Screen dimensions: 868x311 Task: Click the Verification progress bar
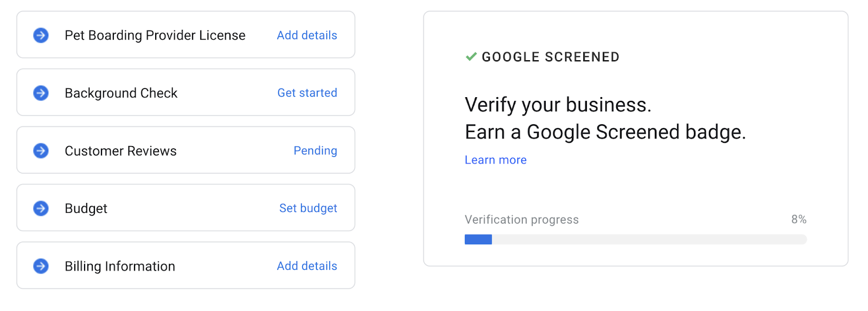[635, 239]
